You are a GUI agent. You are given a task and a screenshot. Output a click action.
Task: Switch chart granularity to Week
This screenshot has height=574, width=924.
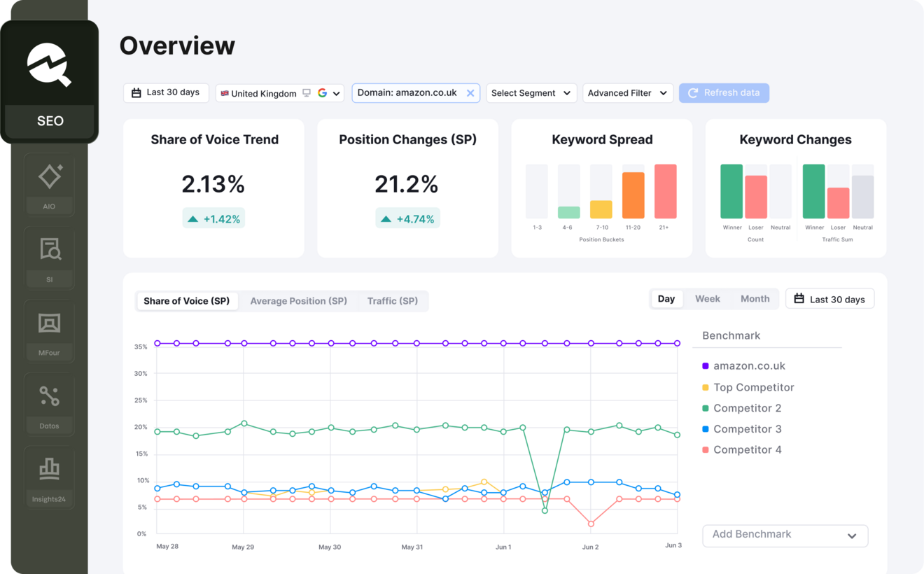point(707,299)
